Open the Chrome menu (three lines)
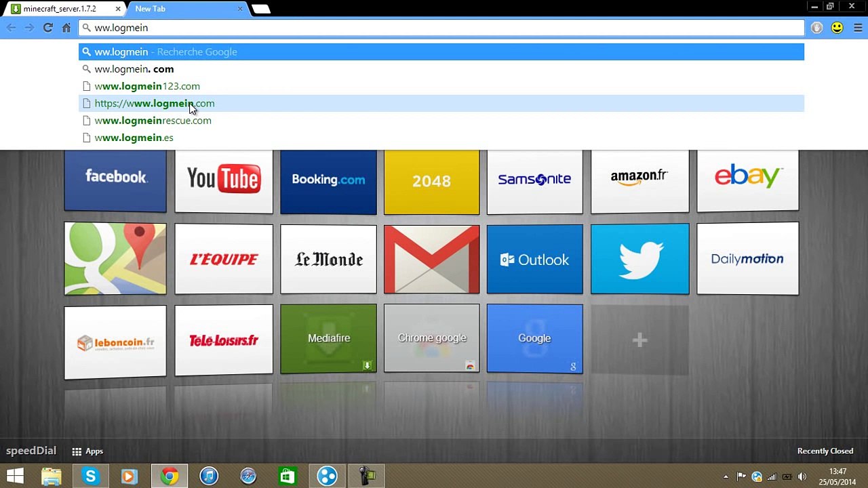This screenshot has width=868, height=488. pyautogui.click(x=858, y=28)
